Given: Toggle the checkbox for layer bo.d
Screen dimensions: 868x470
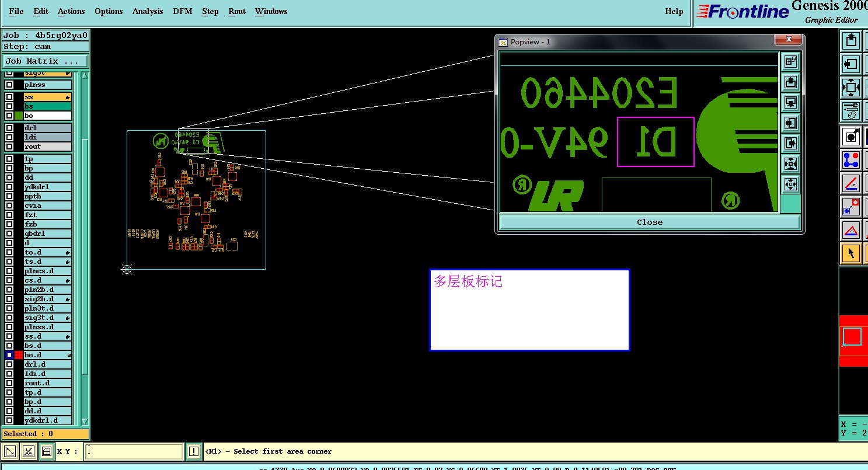Looking at the screenshot, I should 9,355.
